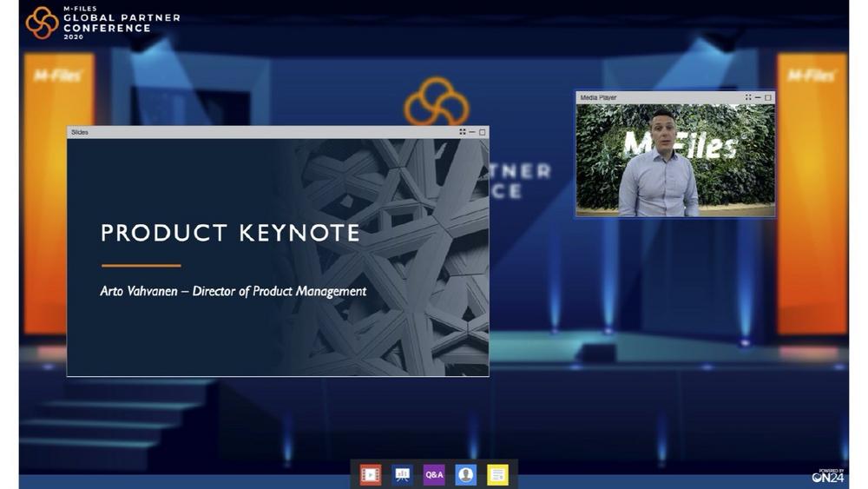The image size is (868, 489).
Task: Show the speaker bio profile icon
Action: pyautogui.click(x=466, y=474)
